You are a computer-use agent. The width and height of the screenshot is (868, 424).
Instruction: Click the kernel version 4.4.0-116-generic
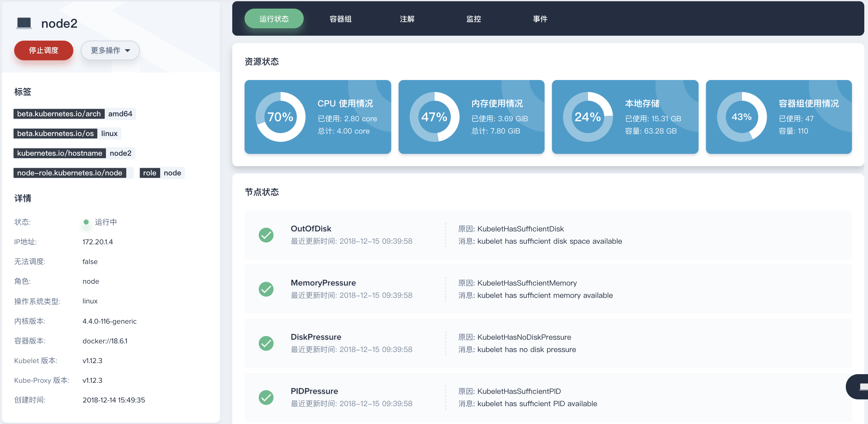(x=110, y=321)
